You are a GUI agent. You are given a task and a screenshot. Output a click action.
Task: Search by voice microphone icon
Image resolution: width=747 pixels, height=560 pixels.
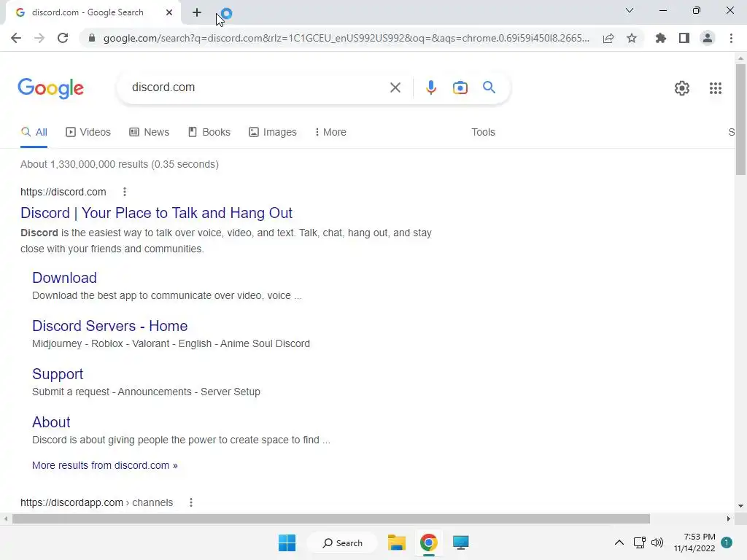pyautogui.click(x=430, y=87)
